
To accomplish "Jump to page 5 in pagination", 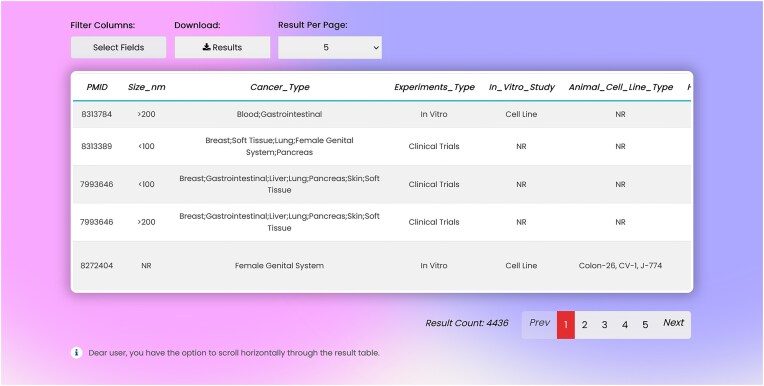I will coord(645,325).
